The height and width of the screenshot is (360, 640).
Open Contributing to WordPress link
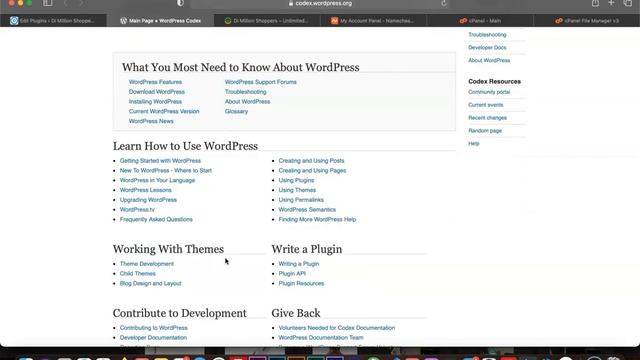(153, 328)
